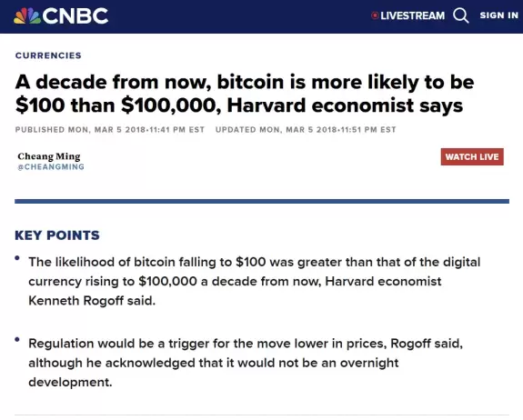
Task: Click the second key point bullet marker
Action: tap(17, 339)
